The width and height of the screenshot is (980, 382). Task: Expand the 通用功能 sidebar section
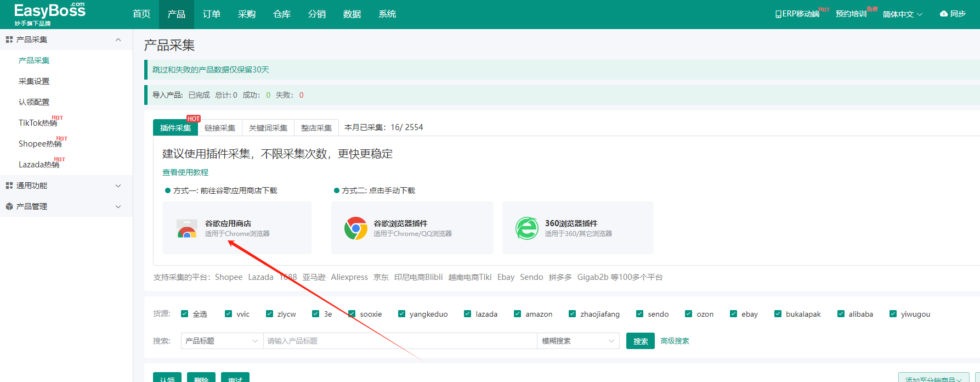(118, 186)
